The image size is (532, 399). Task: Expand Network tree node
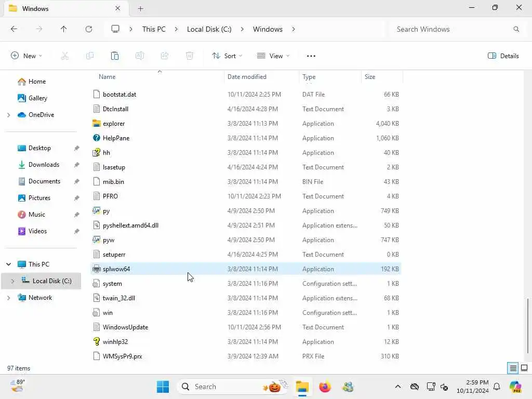pyautogui.click(x=8, y=298)
